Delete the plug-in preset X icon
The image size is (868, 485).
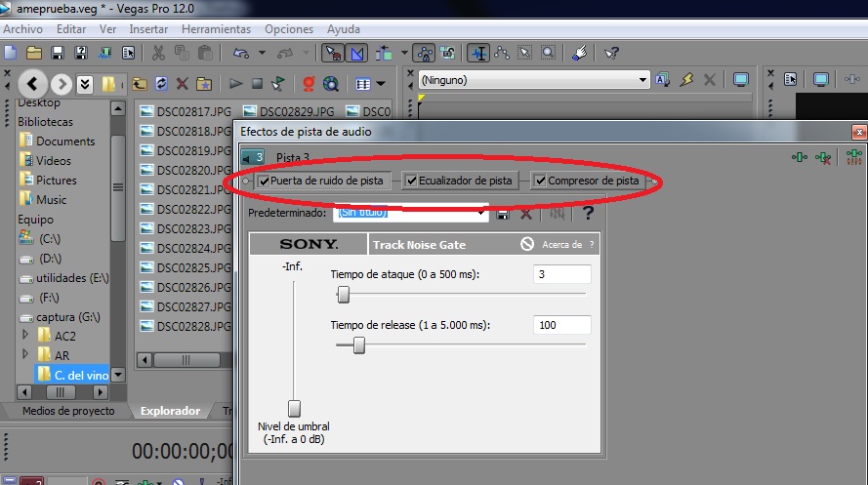(526, 214)
